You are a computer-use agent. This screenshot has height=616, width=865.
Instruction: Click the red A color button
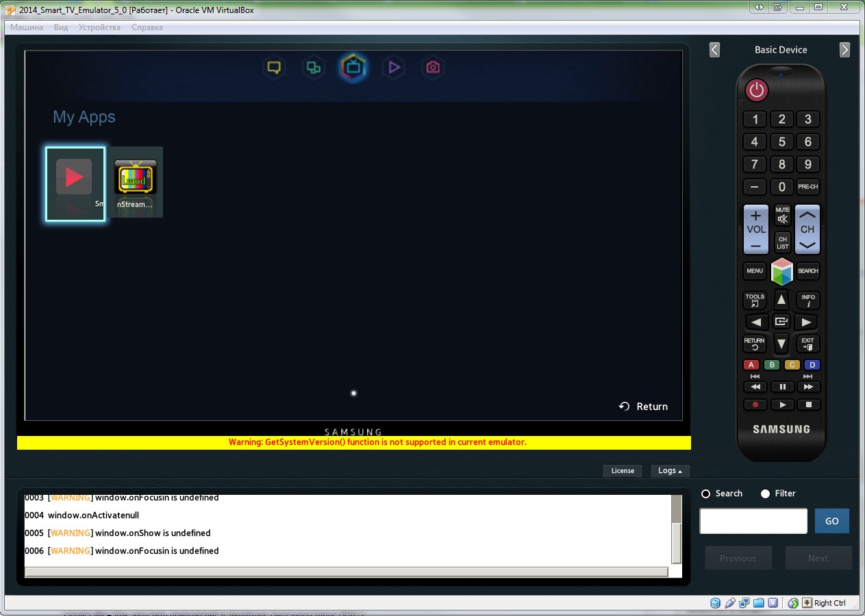(x=752, y=365)
